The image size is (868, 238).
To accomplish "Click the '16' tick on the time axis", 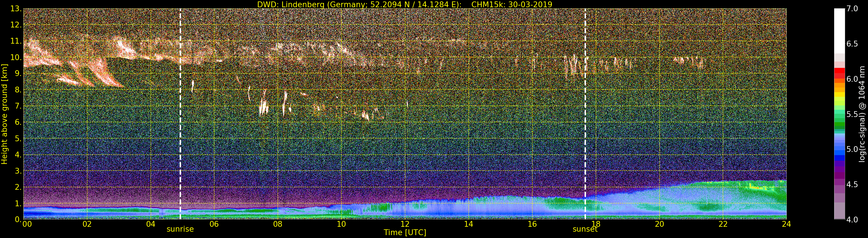I will [532, 224].
